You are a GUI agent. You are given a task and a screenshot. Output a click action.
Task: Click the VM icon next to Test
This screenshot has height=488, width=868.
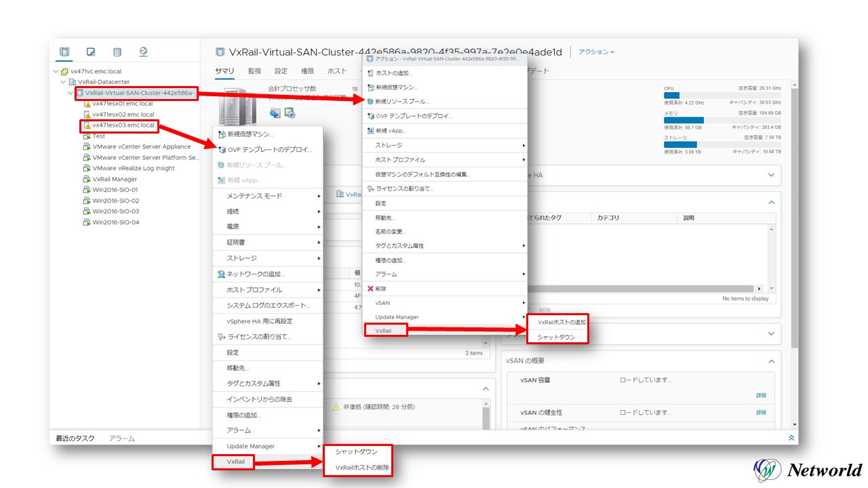[87, 136]
